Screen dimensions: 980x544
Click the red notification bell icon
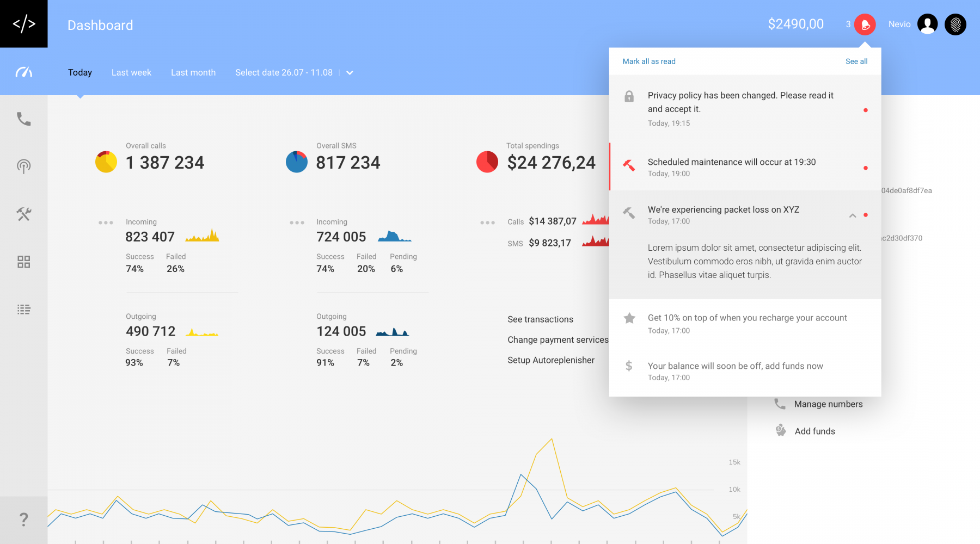(x=865, y=24)
